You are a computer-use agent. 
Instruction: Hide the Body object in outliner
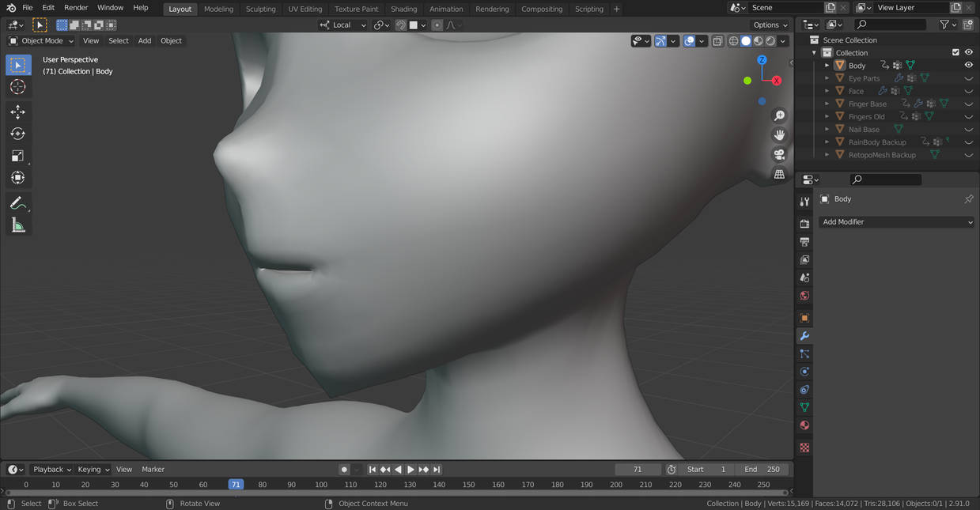point(968,66)
